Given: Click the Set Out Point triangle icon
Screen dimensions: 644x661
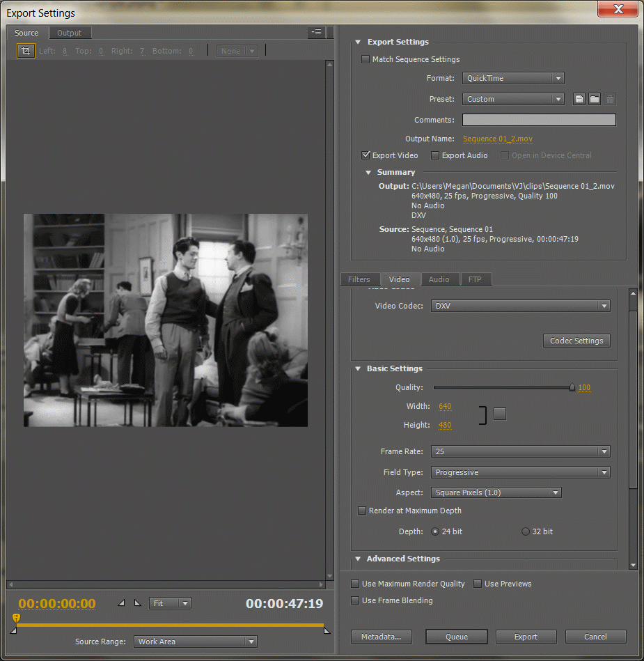Looking at the screenshot, I should 137,603.
